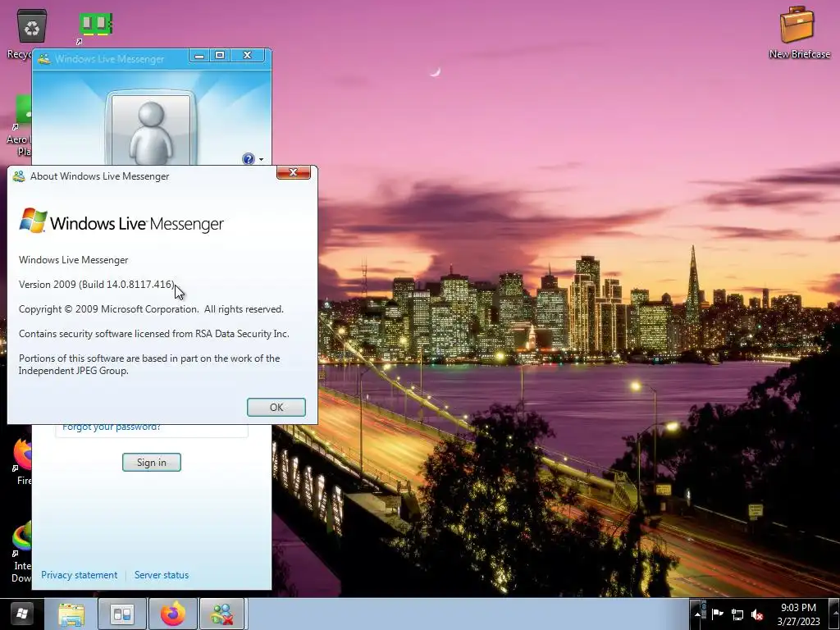Open Windows Explorer from the taskbar

(71, 614)
